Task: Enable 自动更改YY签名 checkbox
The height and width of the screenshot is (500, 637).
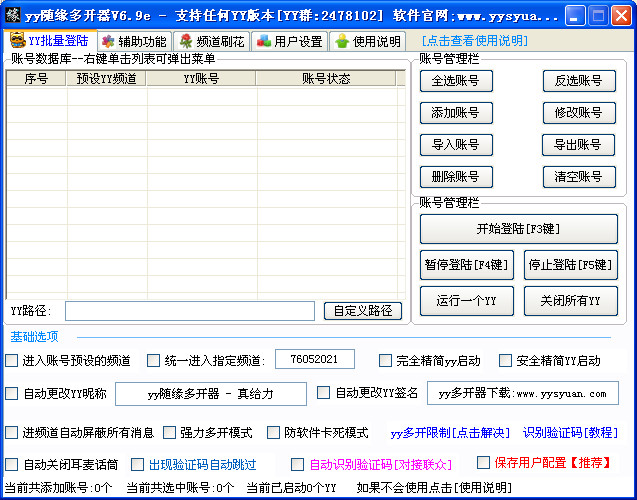Action: (323, 393)
